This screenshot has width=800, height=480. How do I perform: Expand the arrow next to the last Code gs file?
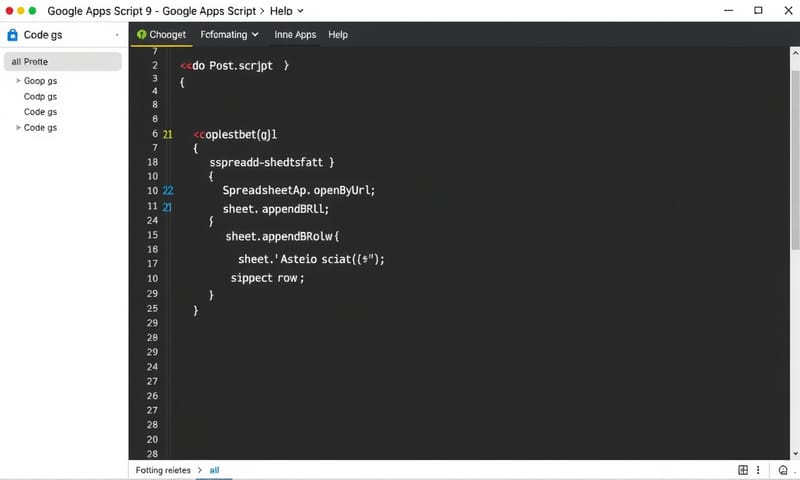[x=18, y=128]
